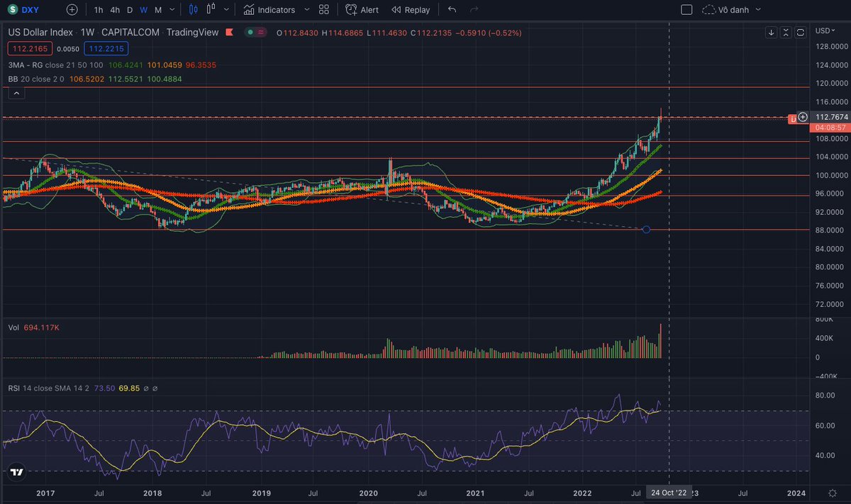Click the pane toggle maximize icon

[x=800, y=33]
